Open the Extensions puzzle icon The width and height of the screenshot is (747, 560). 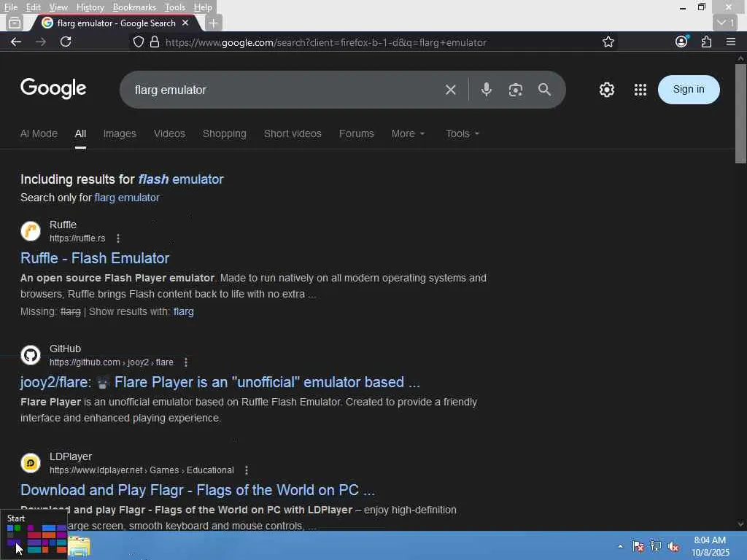coord(706,42)
